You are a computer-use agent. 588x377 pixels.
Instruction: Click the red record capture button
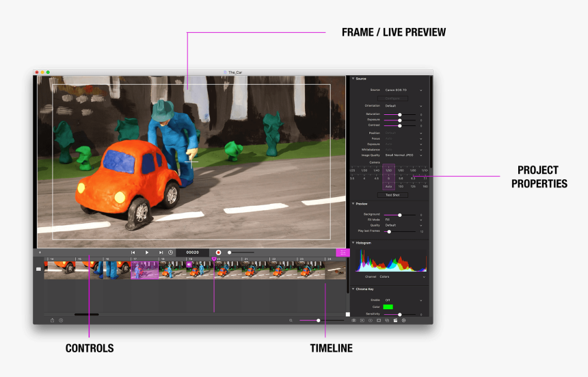pyautogui.click(x=218, y=252)
